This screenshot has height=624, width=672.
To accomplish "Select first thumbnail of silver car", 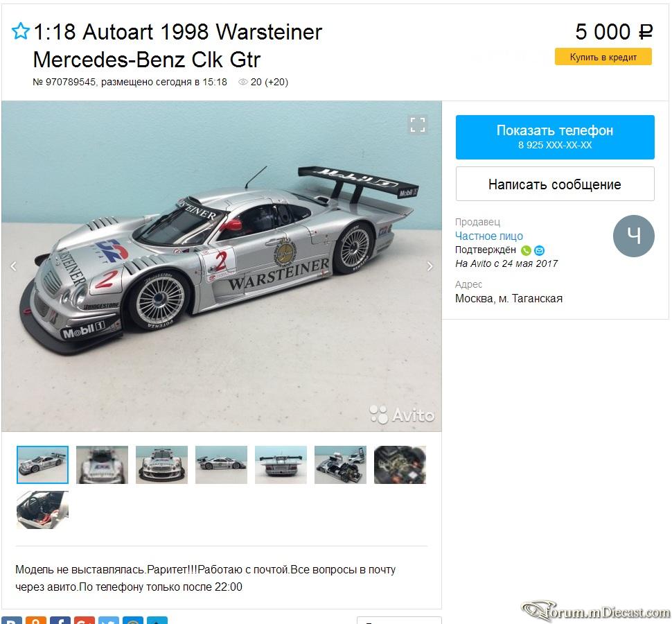I will pyautogui.click(x=42, y=465).
